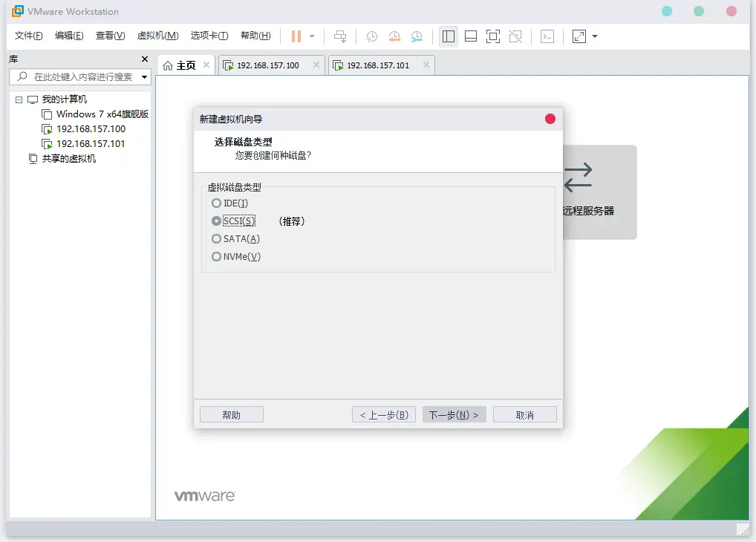Select the SCSI(S) disk type radio button

pos(217,221)
